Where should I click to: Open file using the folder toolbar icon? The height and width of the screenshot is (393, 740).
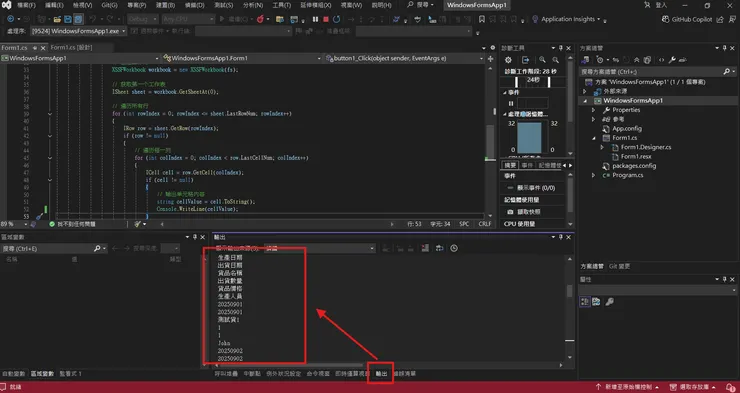point(57,19)
